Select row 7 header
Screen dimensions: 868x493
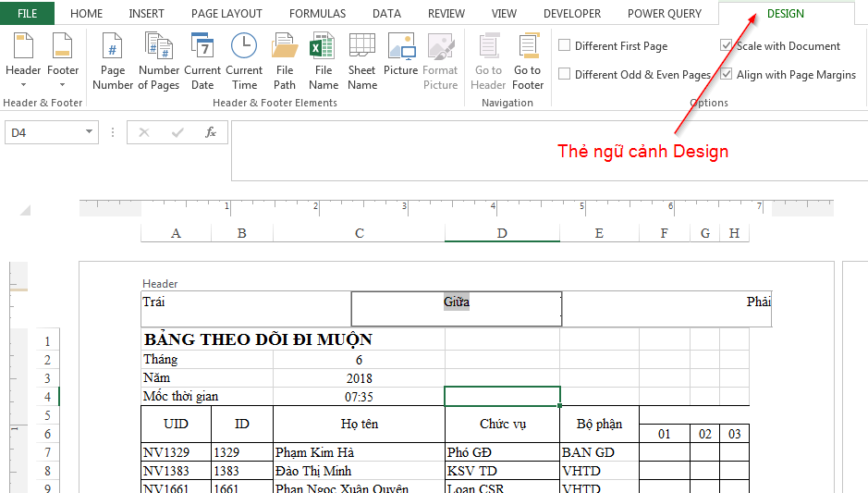[48, 452]
